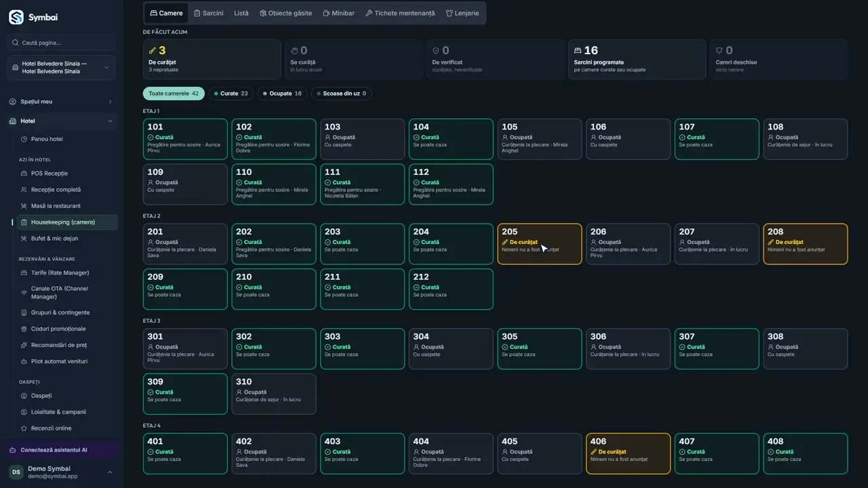
Task: Open Housekeeping (camere) in sidebar
Action: click(x=66, y=222)
